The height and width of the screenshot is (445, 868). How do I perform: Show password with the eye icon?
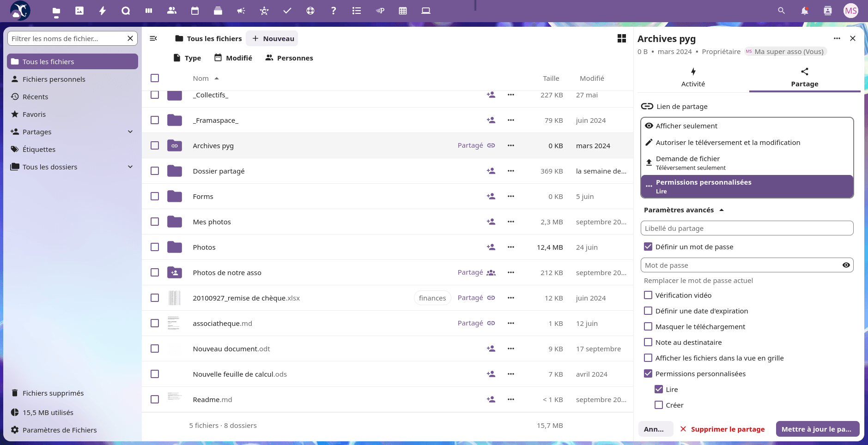[x=846, y=265]
